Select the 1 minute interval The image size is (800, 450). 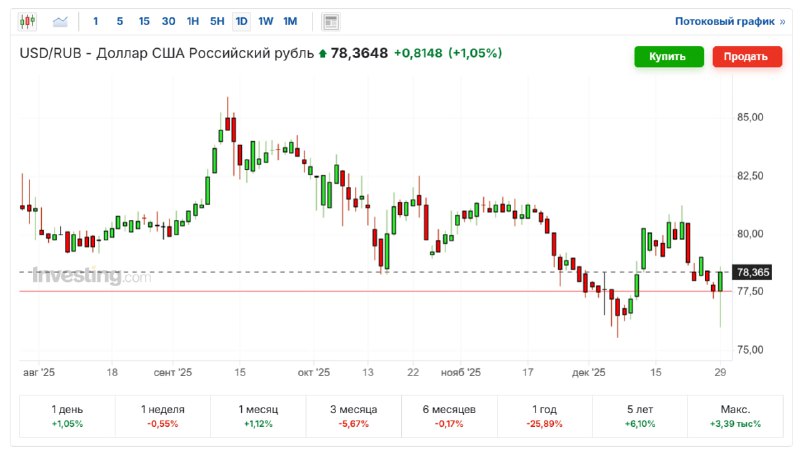pos(96,21)
